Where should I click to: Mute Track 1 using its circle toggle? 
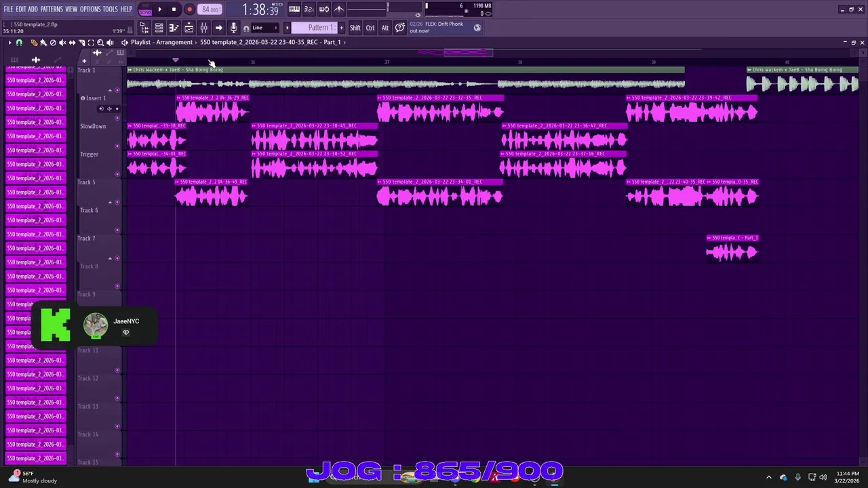tap(117, 90)
